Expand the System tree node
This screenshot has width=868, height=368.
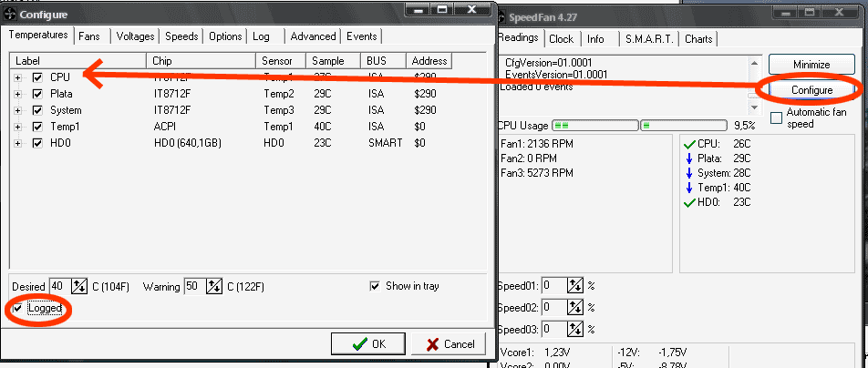click(x=17, y=110)
